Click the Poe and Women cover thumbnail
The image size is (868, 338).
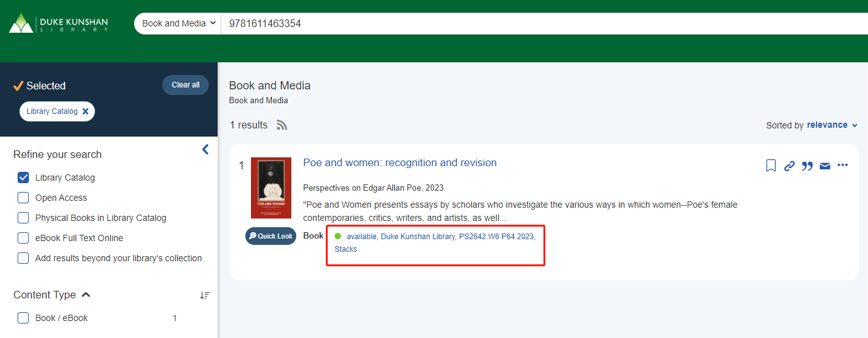click(x=271, y=188)
